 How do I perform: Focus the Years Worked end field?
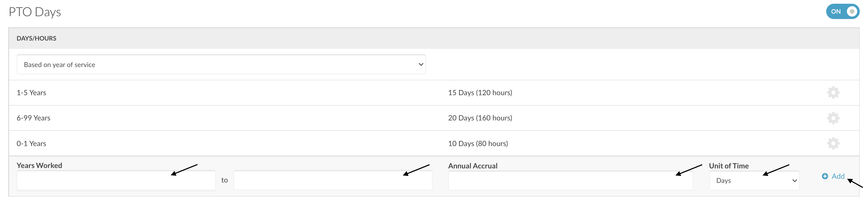tap(333, 180)
